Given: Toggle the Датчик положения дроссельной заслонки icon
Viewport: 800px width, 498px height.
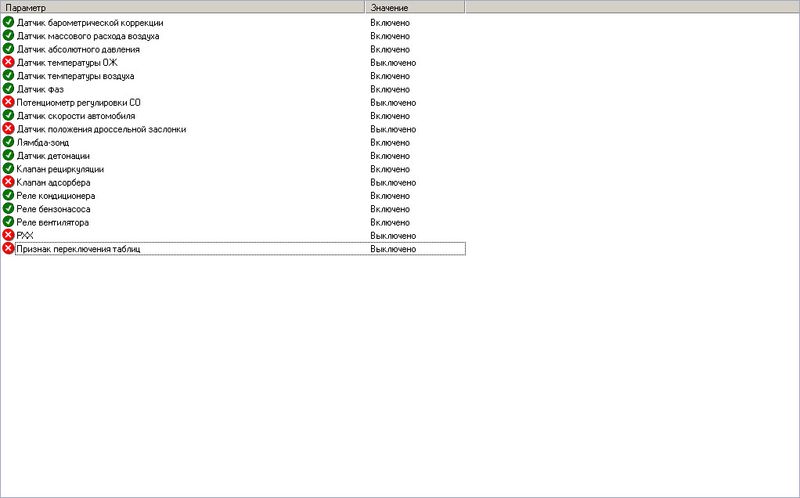Looking at the screenshot, I should 8,129.
